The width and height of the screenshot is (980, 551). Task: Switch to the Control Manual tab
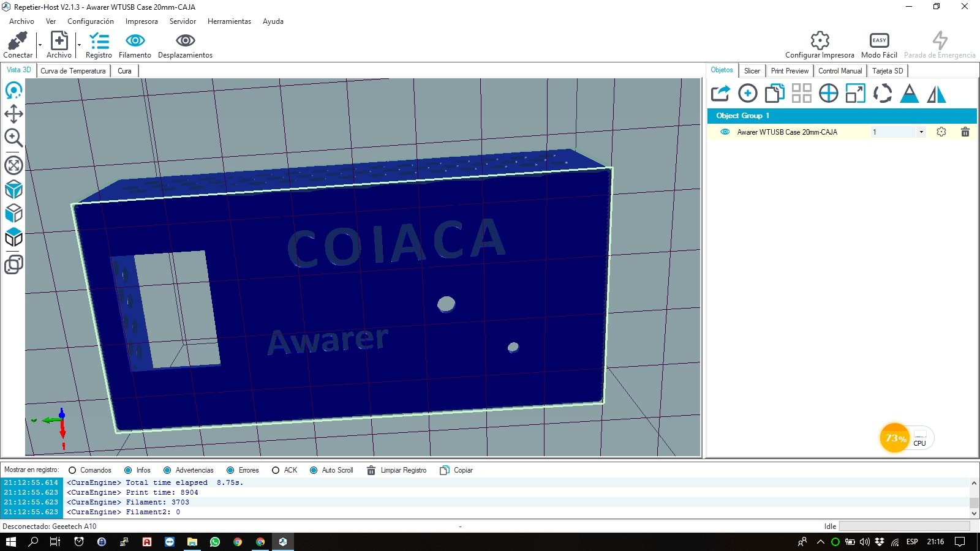click(840, 71)
